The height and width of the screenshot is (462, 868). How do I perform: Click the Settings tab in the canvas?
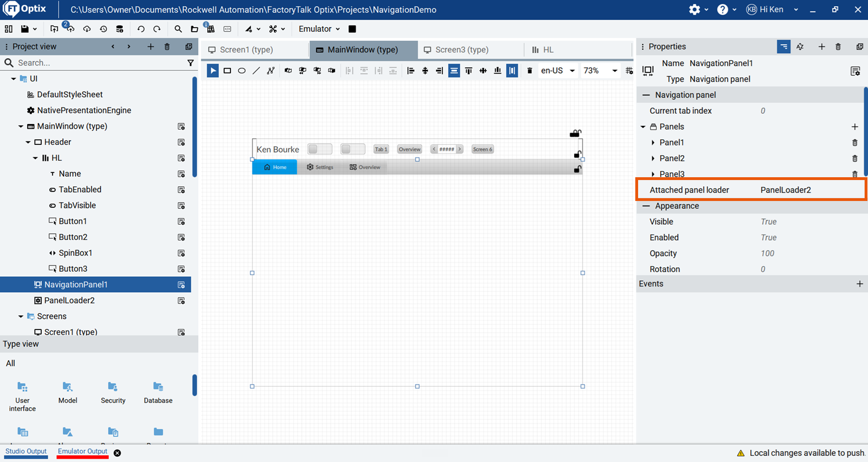(x=320, y=167)
